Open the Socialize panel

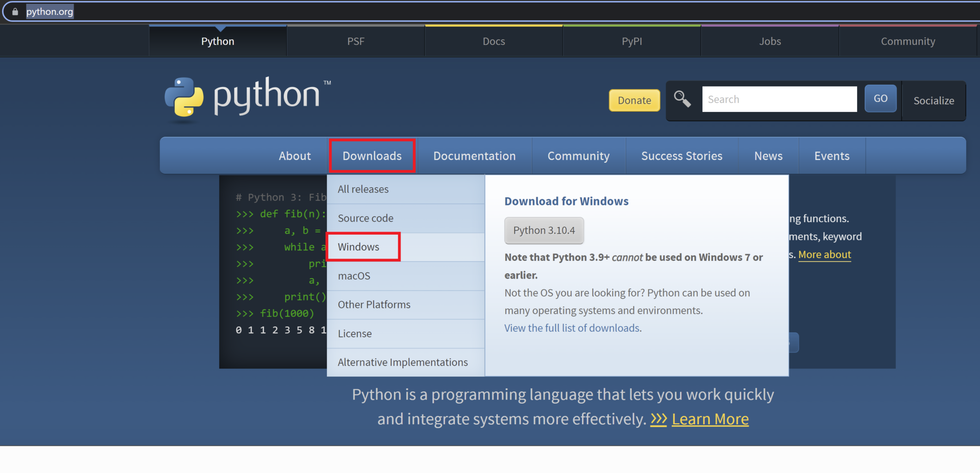(x=933, y=101)
